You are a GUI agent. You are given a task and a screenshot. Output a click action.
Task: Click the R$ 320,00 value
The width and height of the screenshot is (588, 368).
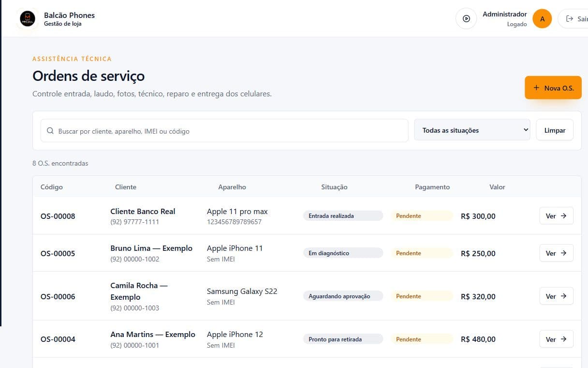pyautogui.click(x=478, y=297)
